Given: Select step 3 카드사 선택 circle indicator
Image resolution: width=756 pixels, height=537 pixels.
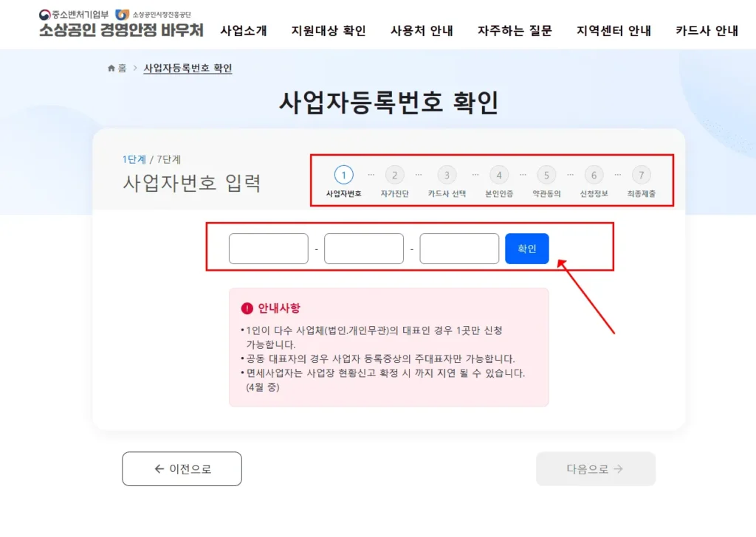Looking at the screenshot, I should [x=446, y=176].
